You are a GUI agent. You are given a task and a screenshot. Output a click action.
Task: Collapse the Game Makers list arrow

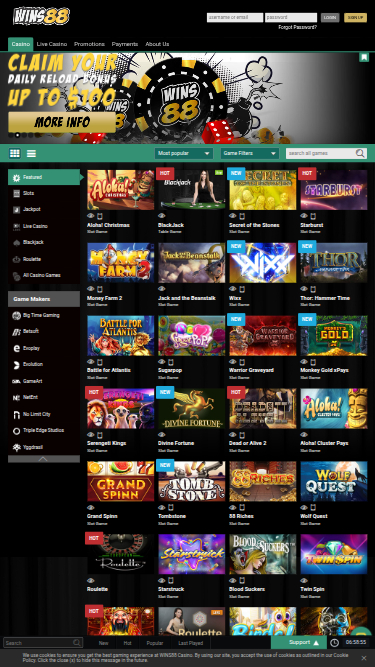(44, 459)
